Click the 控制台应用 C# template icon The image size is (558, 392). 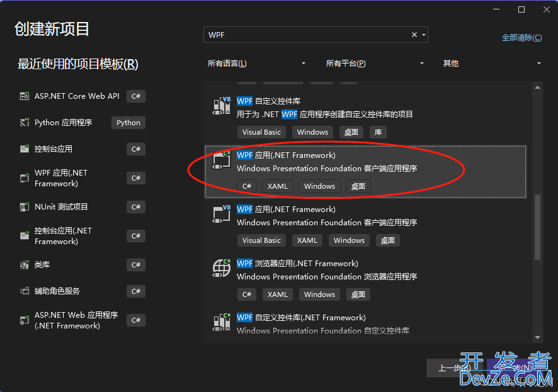[24, 149]
